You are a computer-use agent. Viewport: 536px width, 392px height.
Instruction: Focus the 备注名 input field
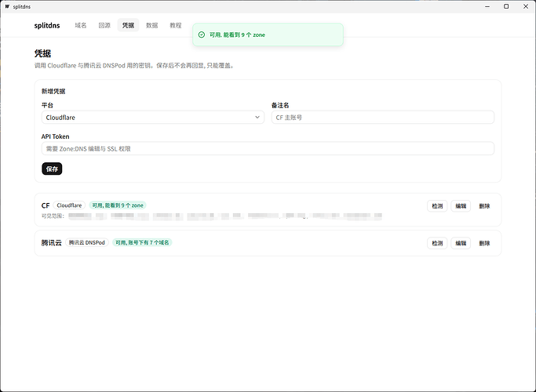[382, 117]
